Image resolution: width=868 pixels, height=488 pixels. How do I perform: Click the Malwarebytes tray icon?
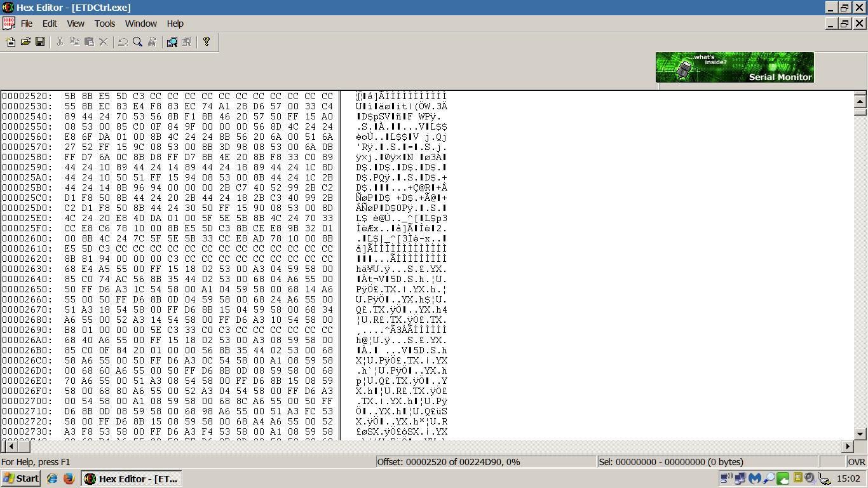tap(755, 478)
